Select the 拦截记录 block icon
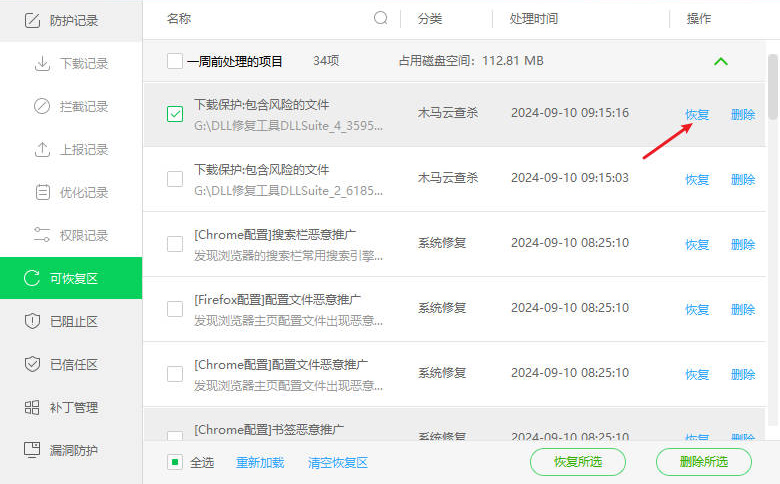This screenshot has height=484, width=780. [x=42, y=107]
